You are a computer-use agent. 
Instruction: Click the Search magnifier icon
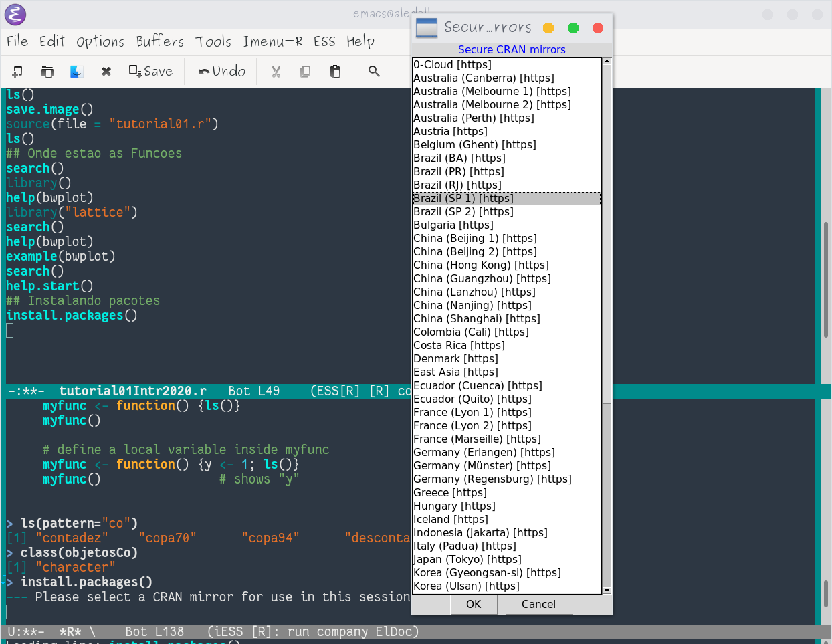pos(374,71)
